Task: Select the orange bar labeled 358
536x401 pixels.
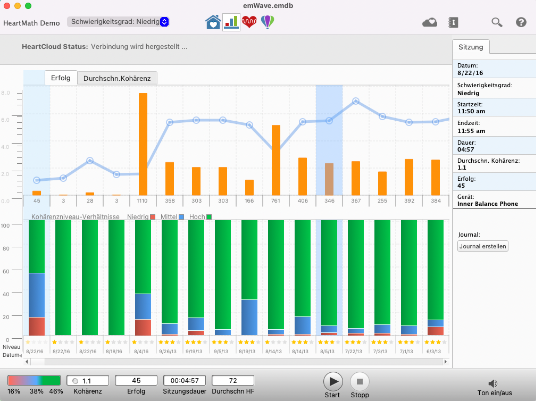Action: 170,178
